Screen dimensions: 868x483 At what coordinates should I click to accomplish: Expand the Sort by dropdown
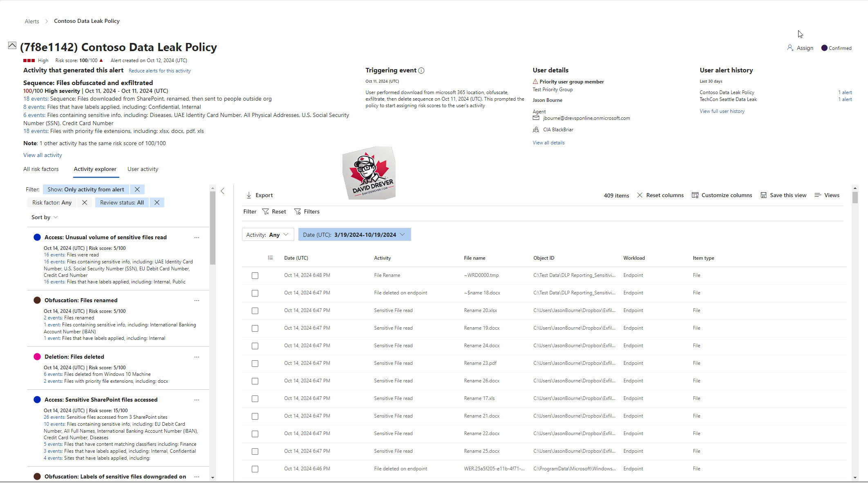point(45,217)
